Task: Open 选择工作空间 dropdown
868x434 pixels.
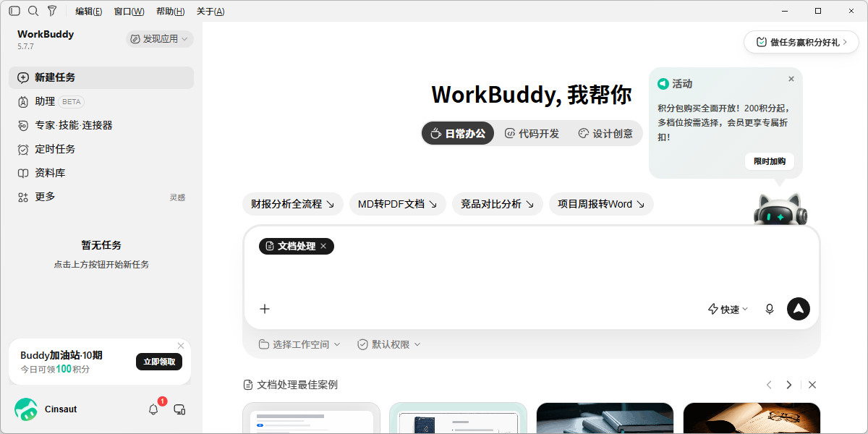Action: click(299, 344)
